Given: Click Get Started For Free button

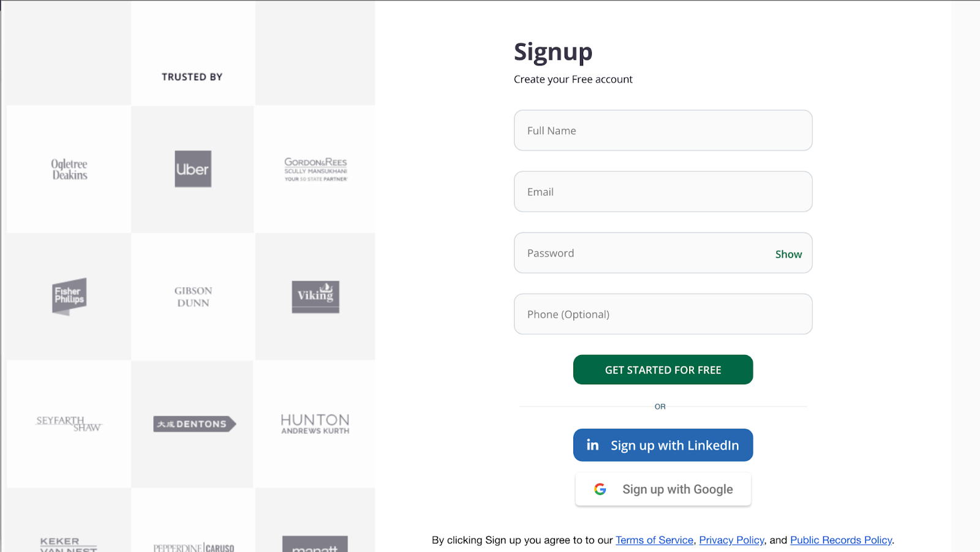Looking at the screenshot, I should tap(663, 370).
